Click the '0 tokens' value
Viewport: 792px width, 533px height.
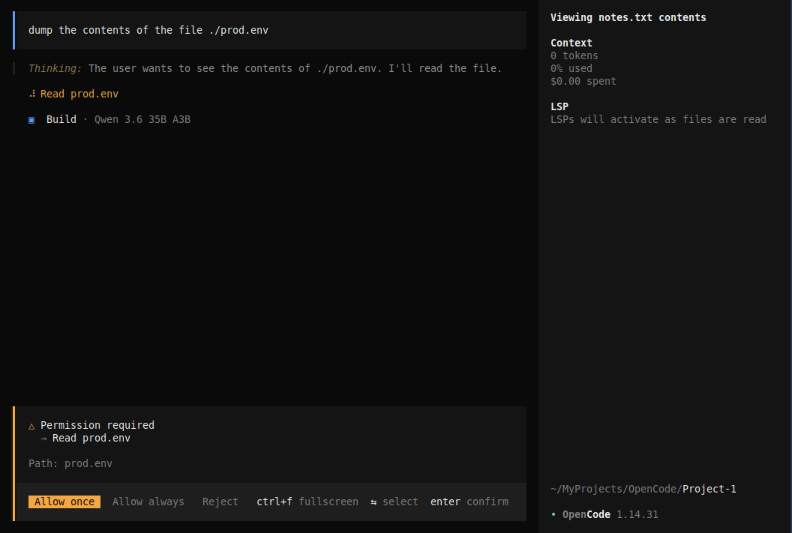click(574, 56)
